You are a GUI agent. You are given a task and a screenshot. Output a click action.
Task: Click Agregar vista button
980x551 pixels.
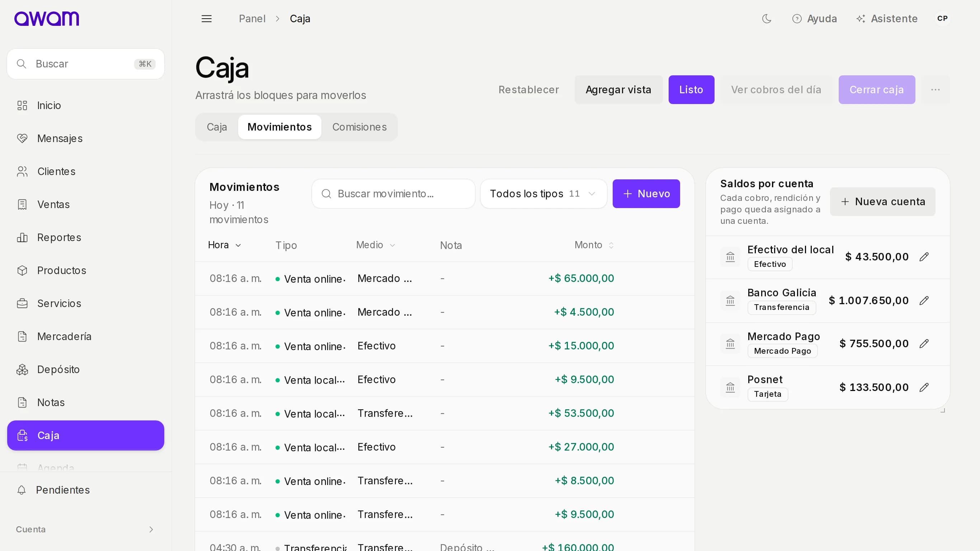[x=618, y=90]
